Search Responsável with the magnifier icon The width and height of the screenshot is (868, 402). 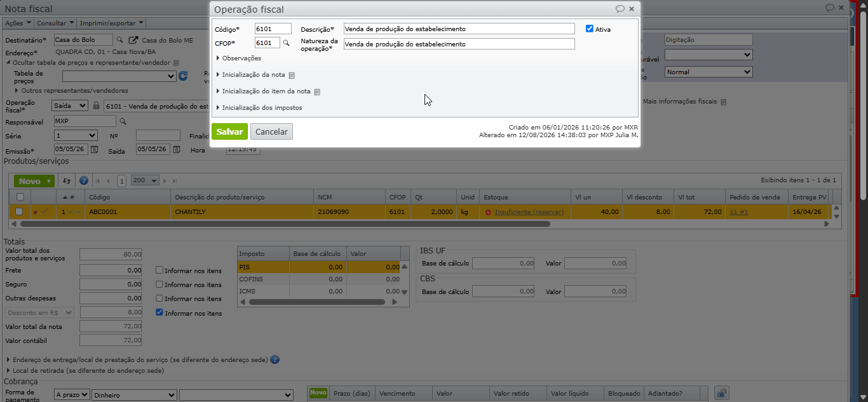(x=123, y=121)
